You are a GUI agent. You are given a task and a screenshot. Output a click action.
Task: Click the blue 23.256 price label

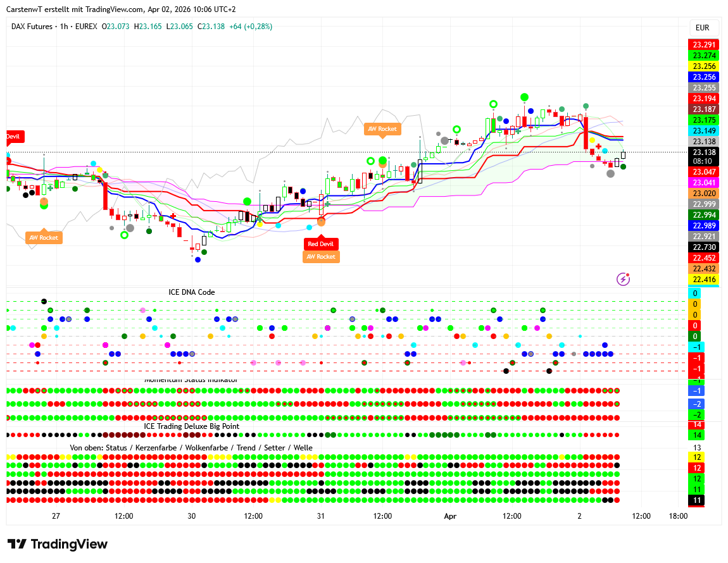[704, 77]
